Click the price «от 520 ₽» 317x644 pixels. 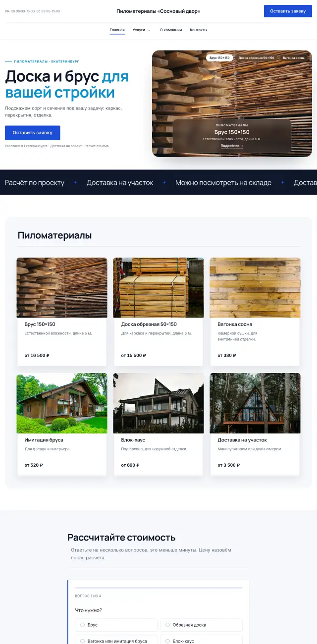[x=34, y=466]
